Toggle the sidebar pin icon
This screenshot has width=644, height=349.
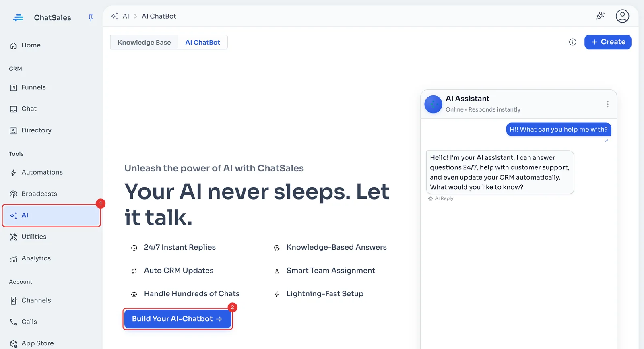pos(91,18)
